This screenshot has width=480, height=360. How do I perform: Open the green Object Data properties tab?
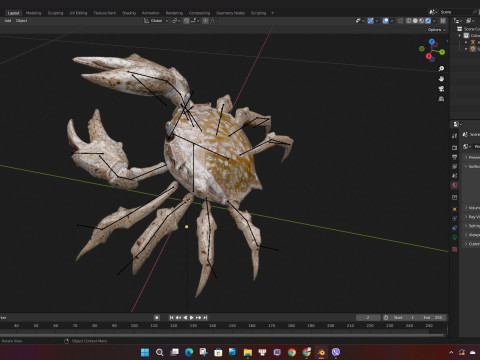[x=455, y=237]
